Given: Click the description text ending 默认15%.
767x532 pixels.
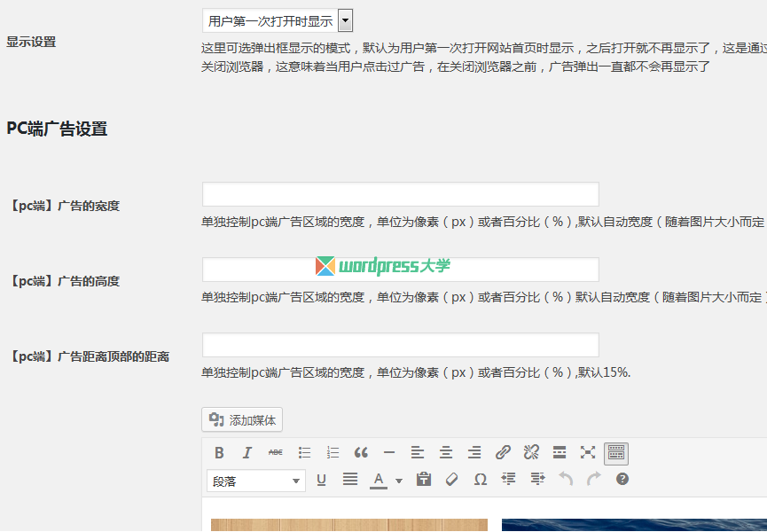Looking at the screenshot, I should 416,372.
